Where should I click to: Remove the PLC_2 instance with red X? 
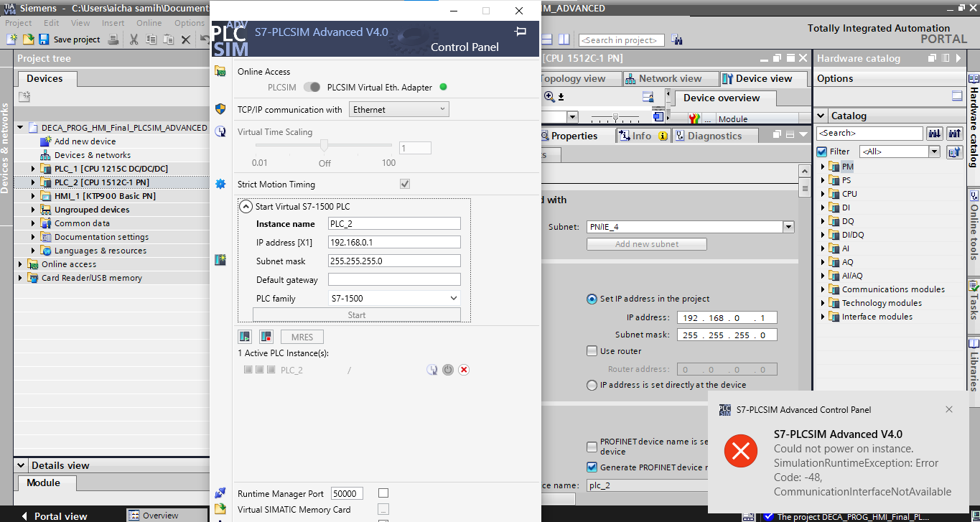click(464, 370)
